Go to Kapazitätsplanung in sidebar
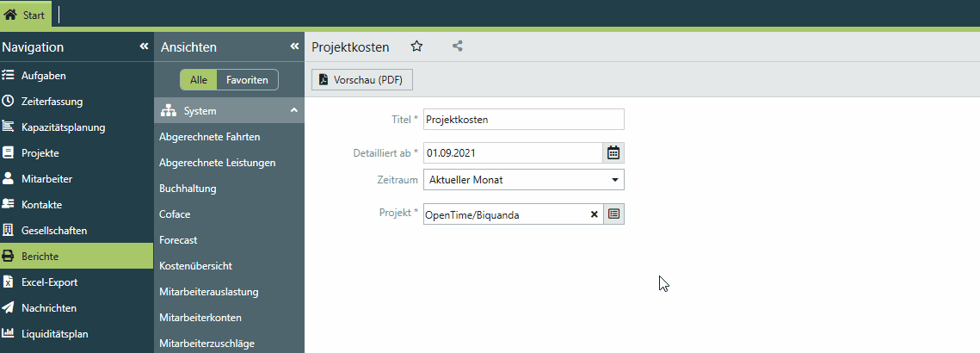This screenshot has width=980, height=353. [63, 127]
